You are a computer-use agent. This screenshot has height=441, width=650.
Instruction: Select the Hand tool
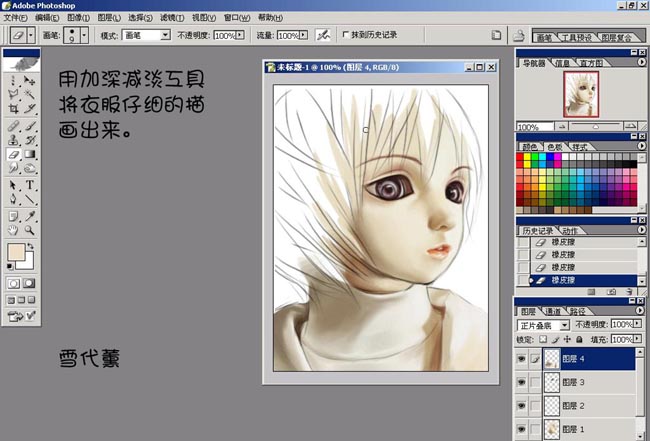tap(13, 230)
